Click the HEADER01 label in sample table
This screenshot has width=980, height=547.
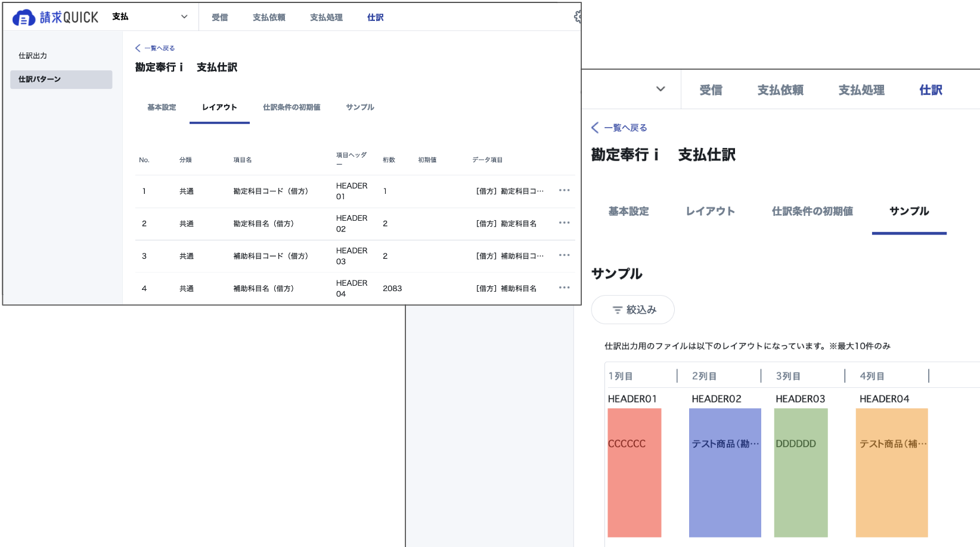(632, 399)
